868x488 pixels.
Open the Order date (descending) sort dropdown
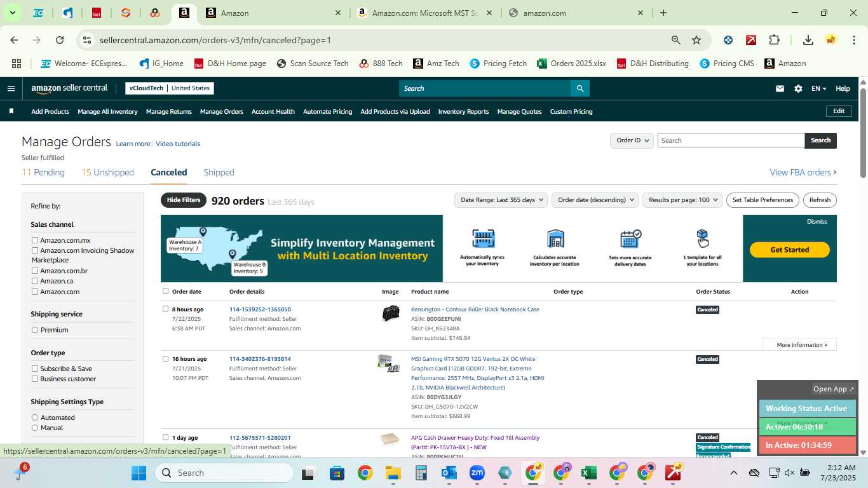[595, 200]
